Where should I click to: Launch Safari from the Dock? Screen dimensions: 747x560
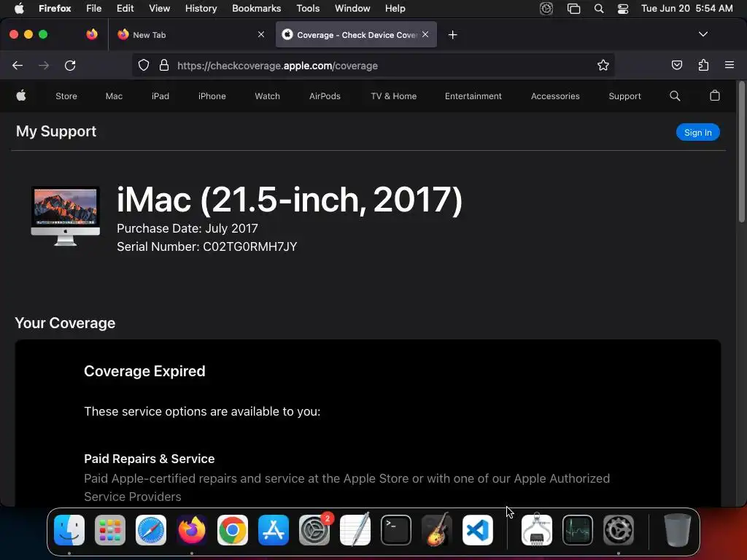[151, 530]
